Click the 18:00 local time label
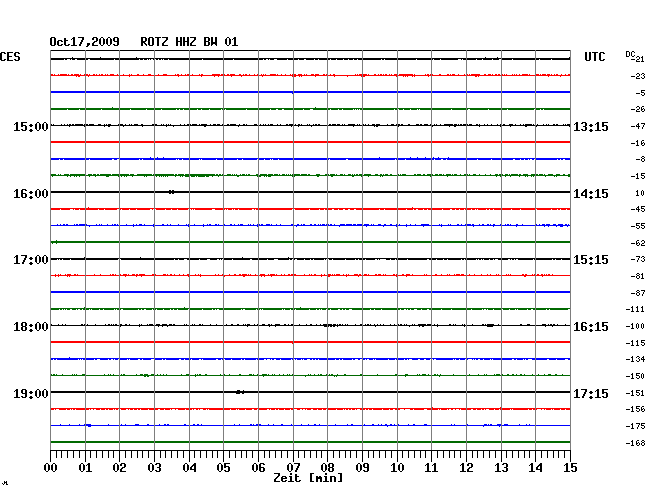 click(31, 327)
